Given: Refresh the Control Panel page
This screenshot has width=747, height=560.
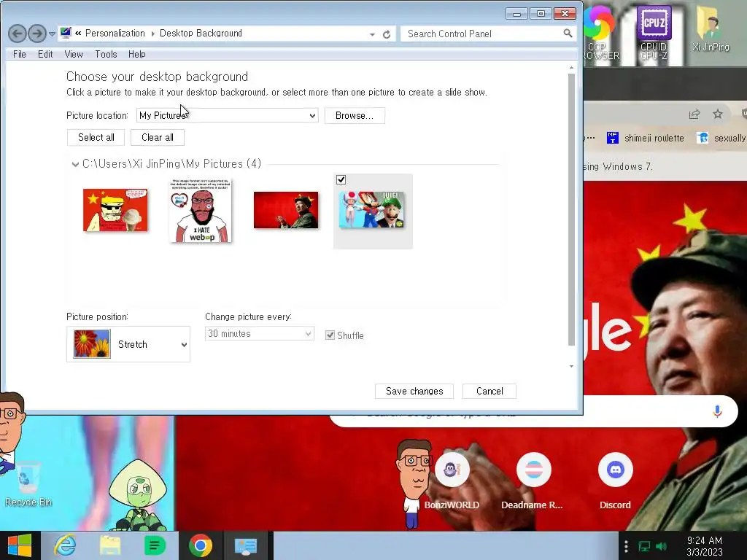Looking at the screenshot, I should pyautogui.click(x=387, y=34).
